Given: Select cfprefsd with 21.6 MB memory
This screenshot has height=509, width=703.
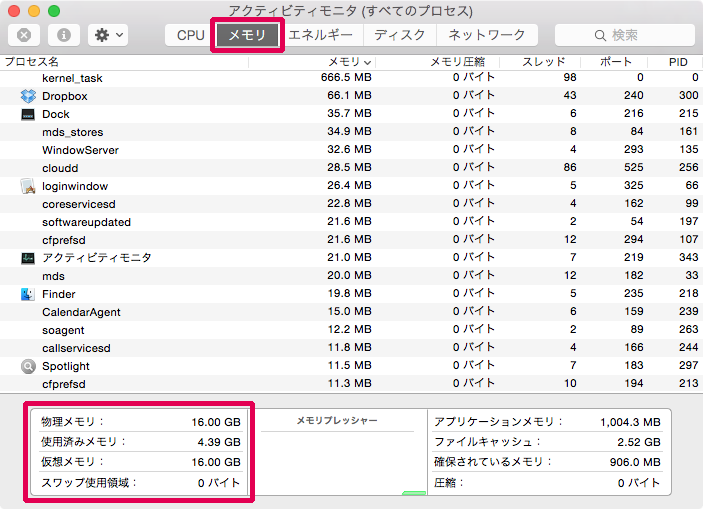Looking at the screenshot, I should point(64,240).
